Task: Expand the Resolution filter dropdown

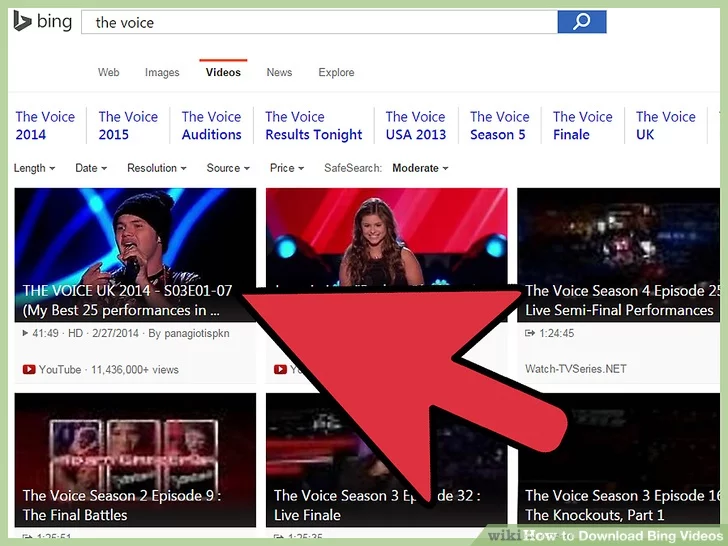Action: pyautogui.click(x=157, y=168)
